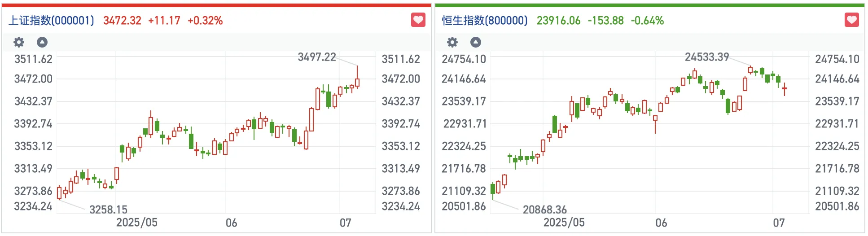Click the -0.64% change percentage
Viewport: 868px width, 236px height.
click(x=647, y=21)
